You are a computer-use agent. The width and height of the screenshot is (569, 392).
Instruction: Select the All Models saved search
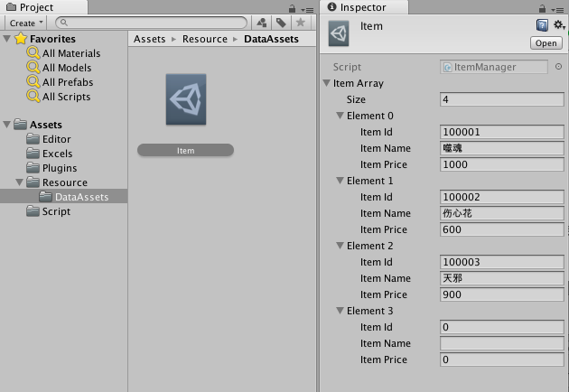point(59,68)
